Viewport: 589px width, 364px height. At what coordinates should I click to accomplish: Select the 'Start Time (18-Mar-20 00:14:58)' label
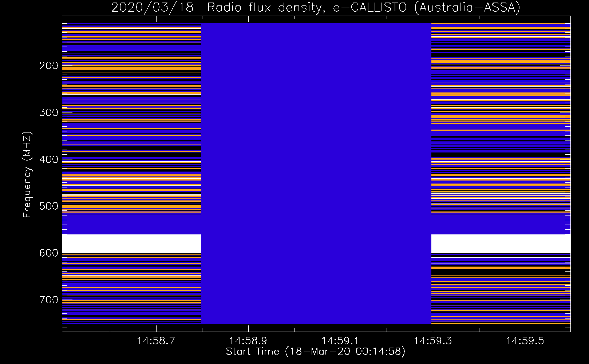pos(316,352)
